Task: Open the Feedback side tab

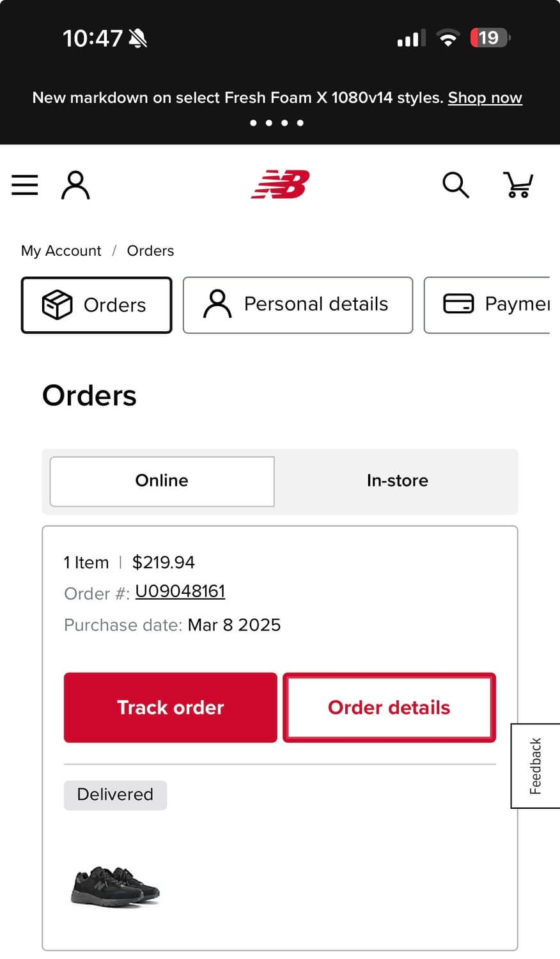Action: tap(536, 766)
